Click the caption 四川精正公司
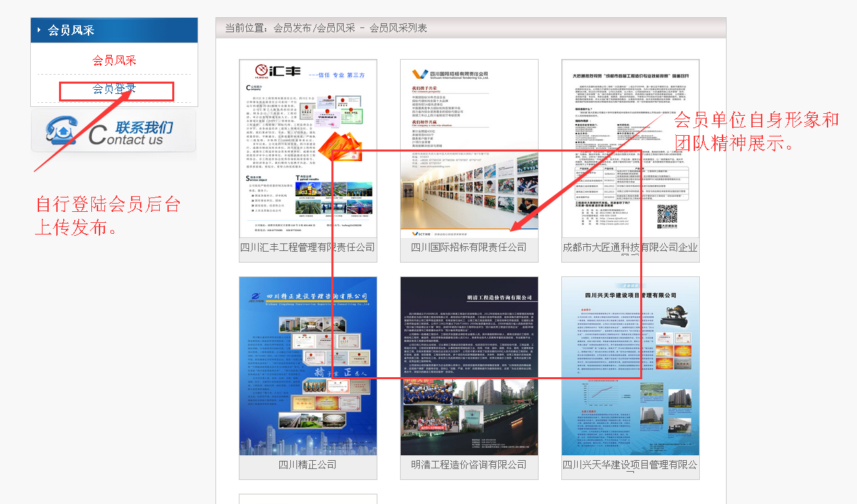This screenshot has height=504, width=857. tap(308, 465)
